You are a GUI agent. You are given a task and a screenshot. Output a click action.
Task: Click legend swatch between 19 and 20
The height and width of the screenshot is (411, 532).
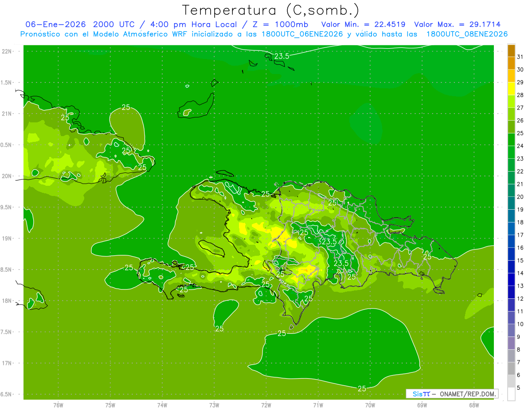pyautogui.click(x=511, y=203)
